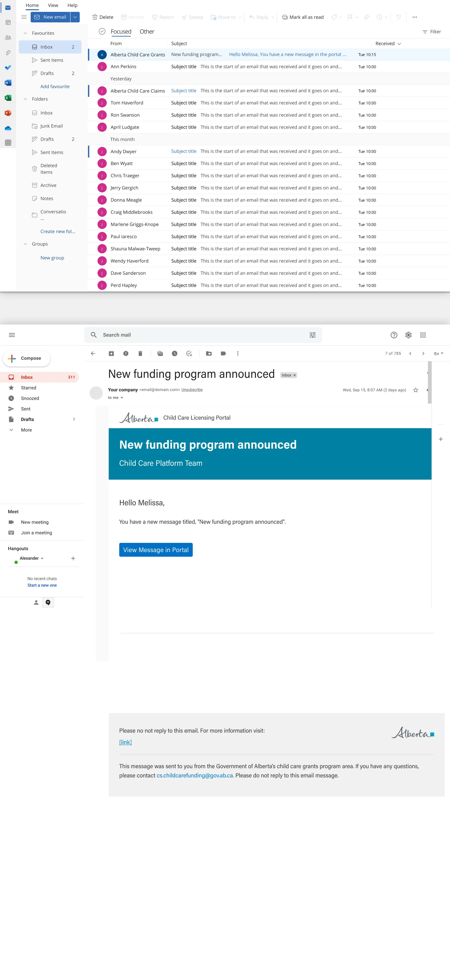Click the View Message in Portal button
This screenshot has height=980, width=450.
[156, 550]
